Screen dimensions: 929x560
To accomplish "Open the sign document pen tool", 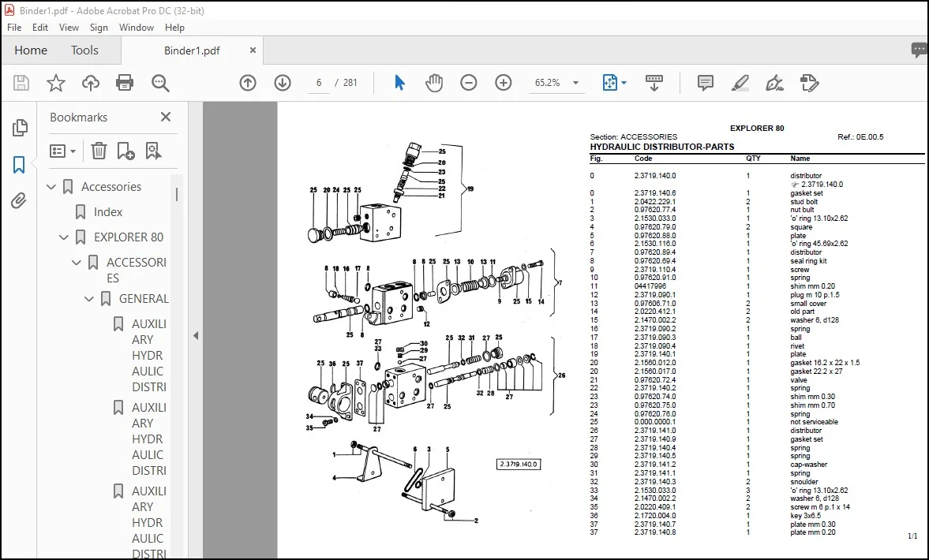I will [x=774, y=83].
